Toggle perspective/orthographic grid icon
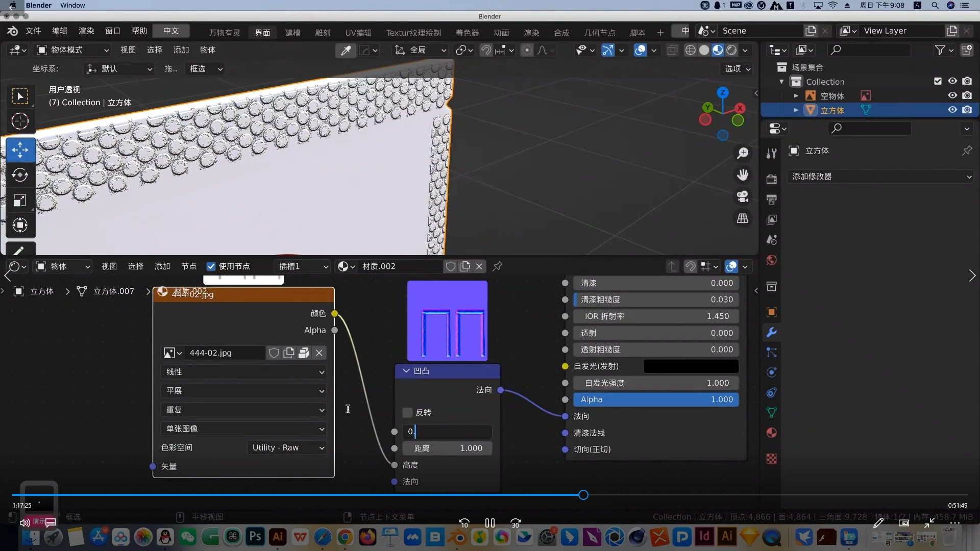 (743, 218)
